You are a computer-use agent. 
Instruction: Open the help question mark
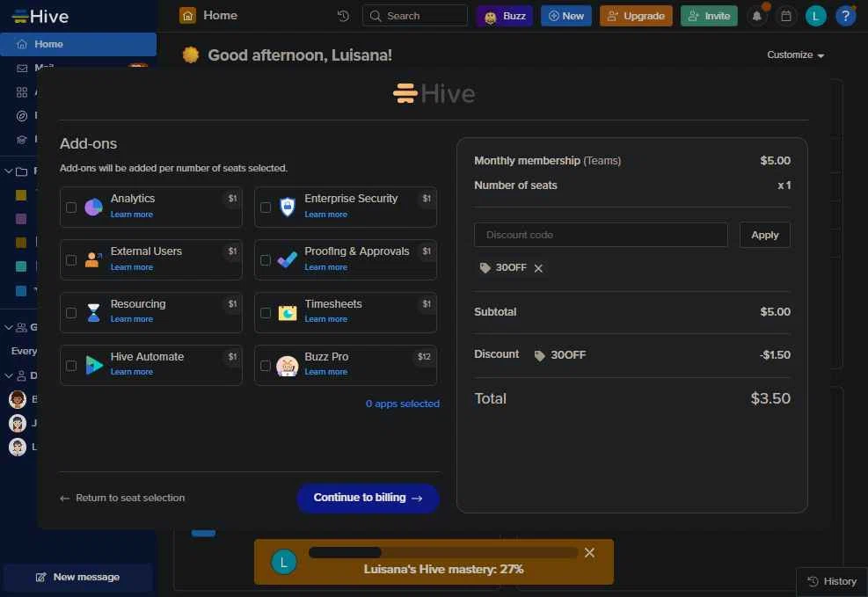pyautogui.click(x=845, y=16)
